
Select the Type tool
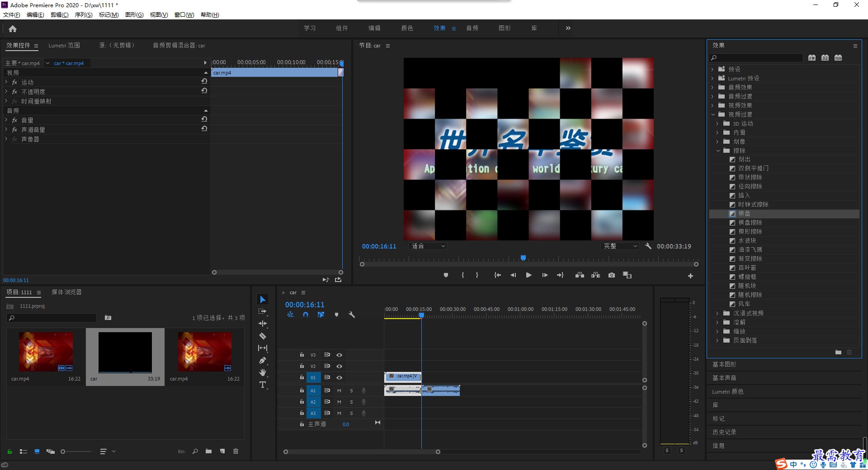[263, 385]
